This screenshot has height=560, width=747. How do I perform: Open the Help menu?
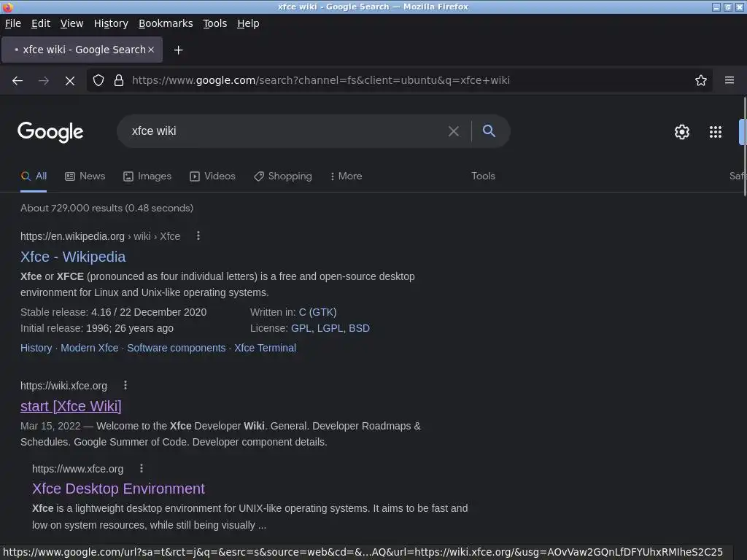coord(248,23)
